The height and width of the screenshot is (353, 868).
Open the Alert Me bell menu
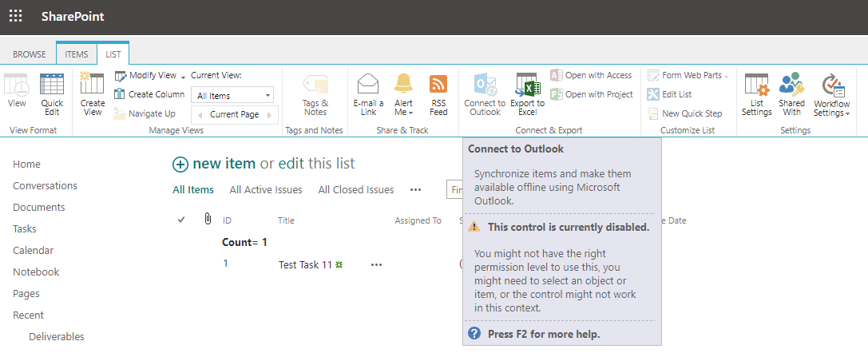[403, 94]
